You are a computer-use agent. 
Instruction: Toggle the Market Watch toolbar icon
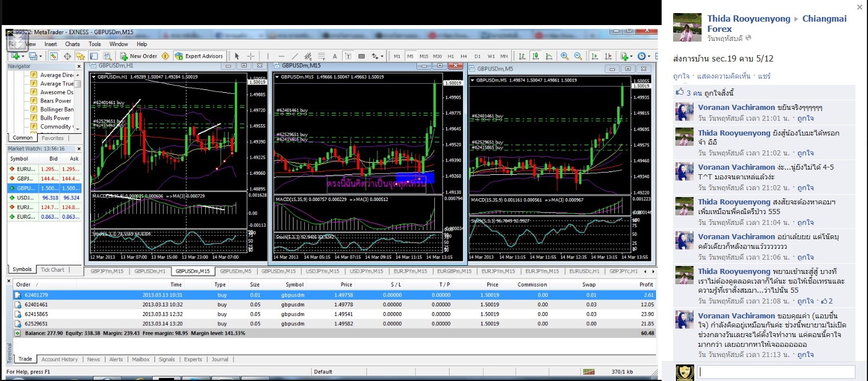pos(53,56)
